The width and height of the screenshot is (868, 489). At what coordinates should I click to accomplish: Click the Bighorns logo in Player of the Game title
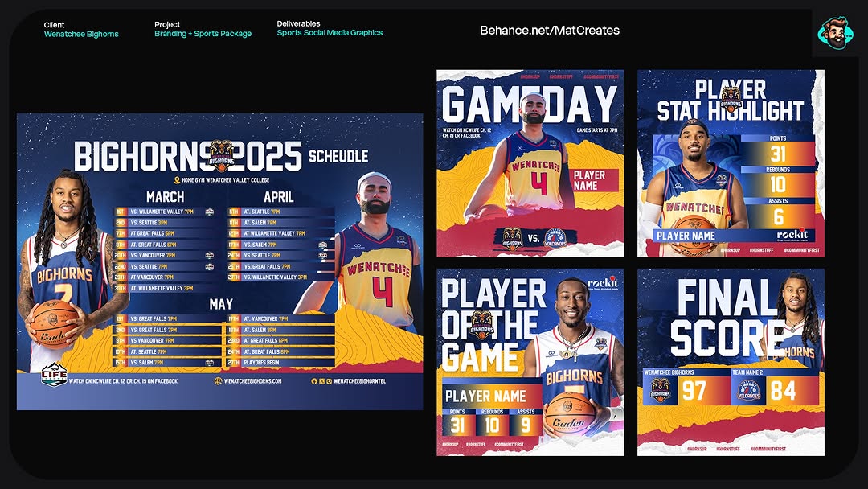pos(481,325)
